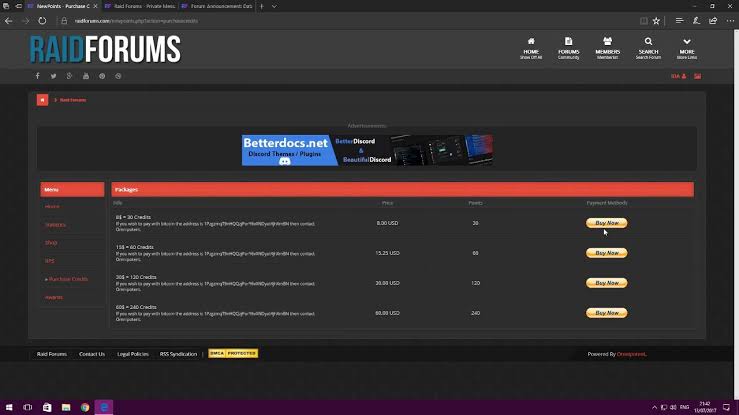Open Edge settings and more menu
The height and width of the screenshot is (415, 739).
730,21
